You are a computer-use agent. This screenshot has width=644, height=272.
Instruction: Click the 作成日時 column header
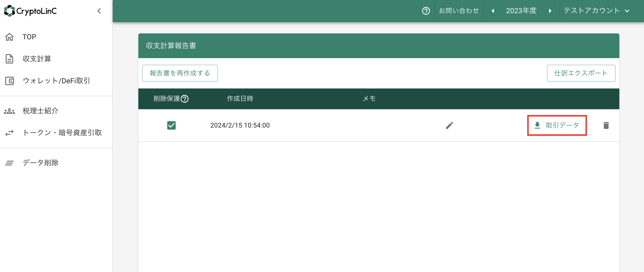(240, 99)
